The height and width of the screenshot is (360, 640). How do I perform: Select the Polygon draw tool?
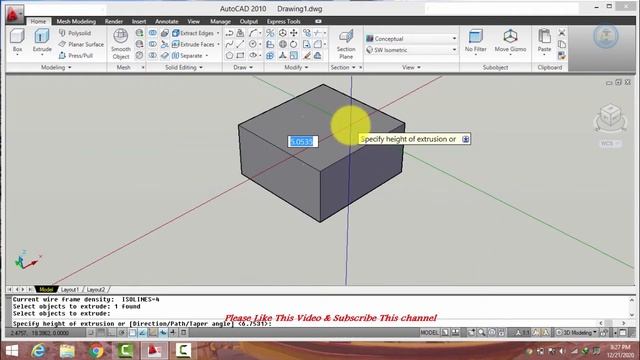coord(229,55)
